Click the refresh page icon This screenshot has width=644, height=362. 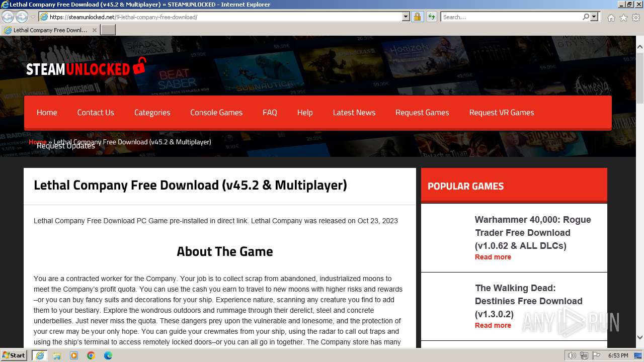click(431, 17)
